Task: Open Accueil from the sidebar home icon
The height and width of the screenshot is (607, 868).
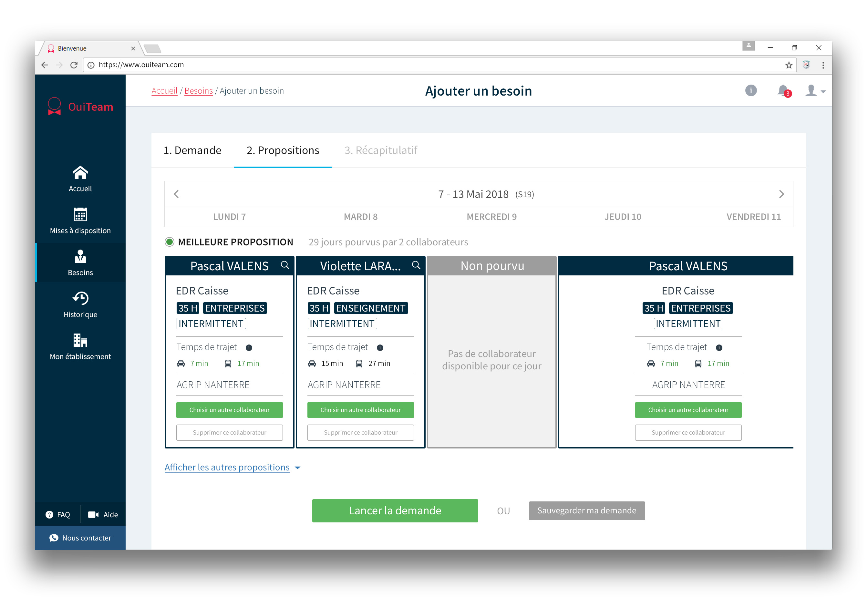Action: [x=80, y=173]
